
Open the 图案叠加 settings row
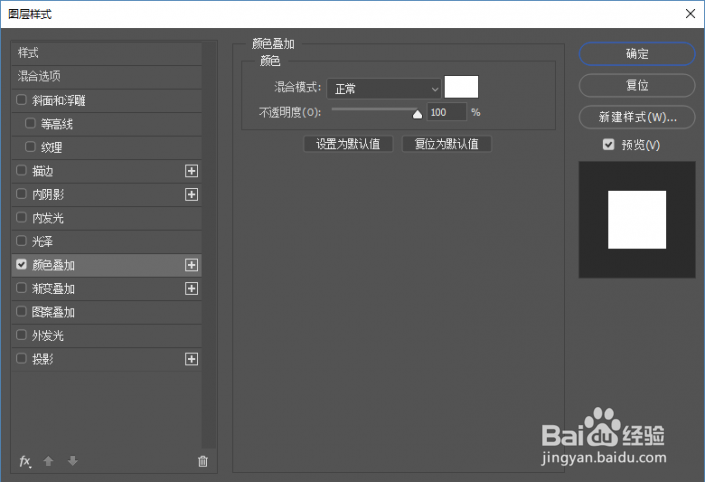[107, 312]
